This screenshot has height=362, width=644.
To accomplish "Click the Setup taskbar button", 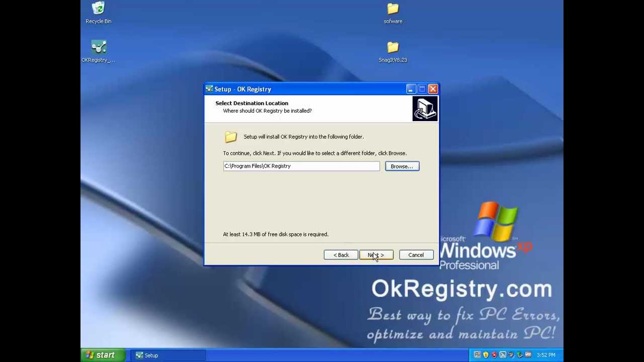I will tap(169, 355).
